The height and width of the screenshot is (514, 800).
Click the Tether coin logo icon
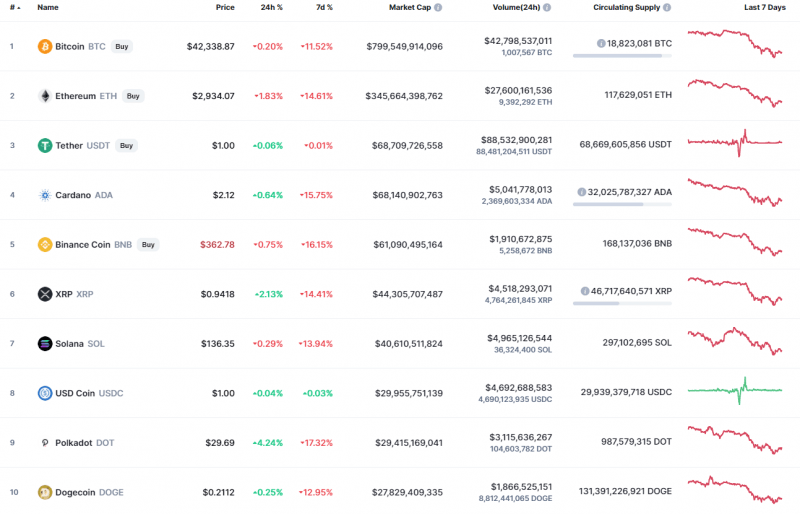(x=44, y=145)
